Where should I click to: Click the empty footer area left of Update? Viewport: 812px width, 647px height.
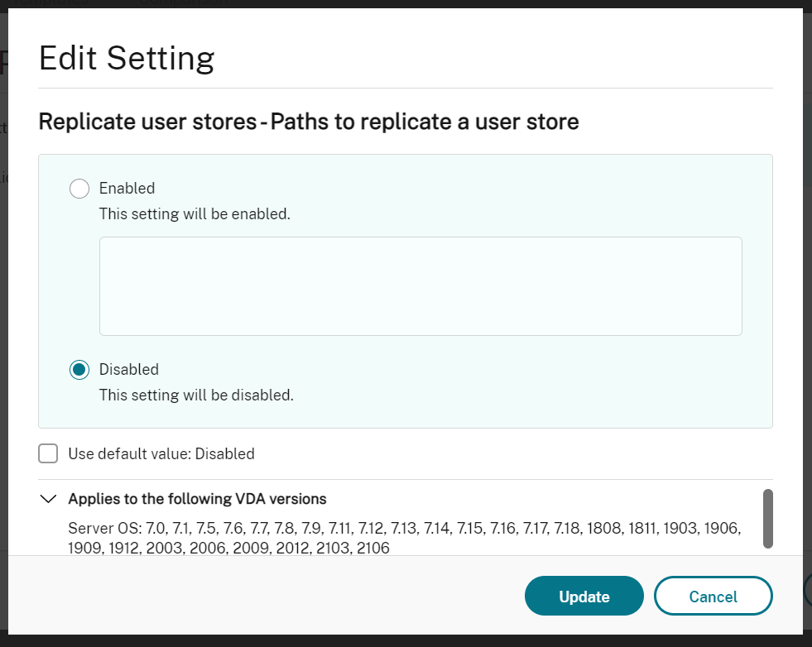[x=265, y=597]
